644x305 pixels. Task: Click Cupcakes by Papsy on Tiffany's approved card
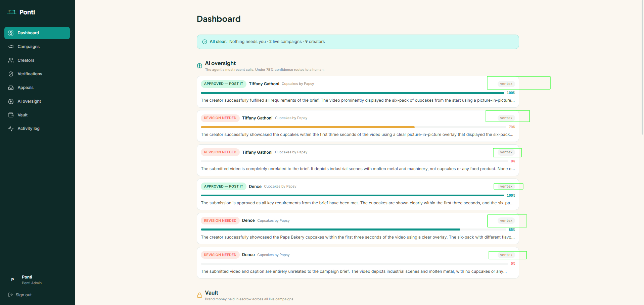click(298, 84)
